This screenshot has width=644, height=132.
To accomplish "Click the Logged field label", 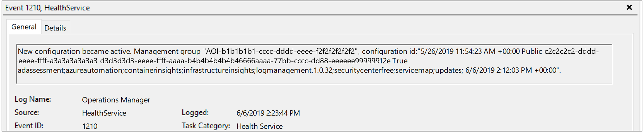I will click(x=195, y=112).
